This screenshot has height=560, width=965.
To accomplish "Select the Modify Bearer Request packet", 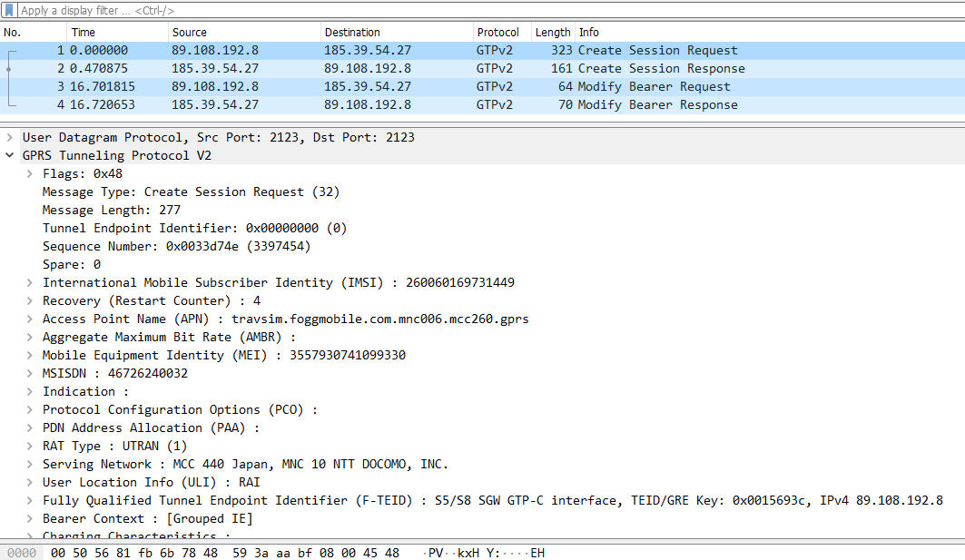I will pos(363,86).
